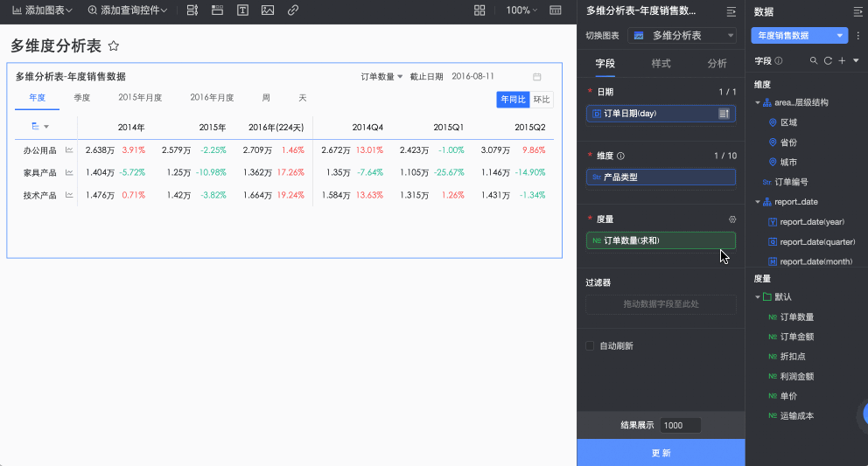Click the sort icon on 订单日期(day)

[724, 114]
